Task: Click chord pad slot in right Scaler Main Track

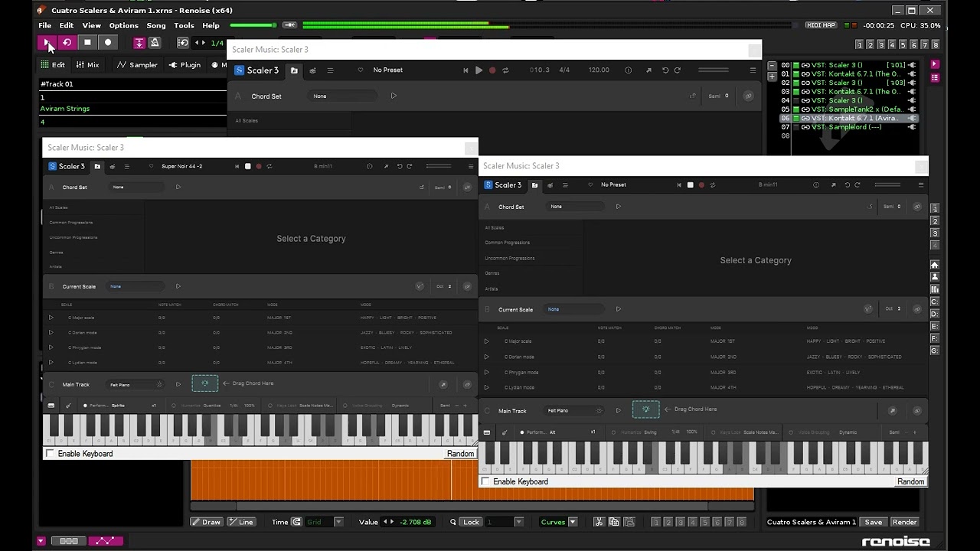Action: 645,409
